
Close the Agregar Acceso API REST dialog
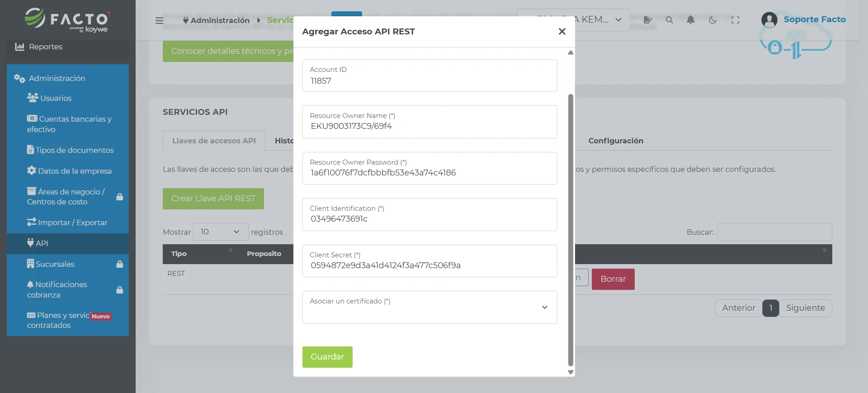(x=562, y=31)
